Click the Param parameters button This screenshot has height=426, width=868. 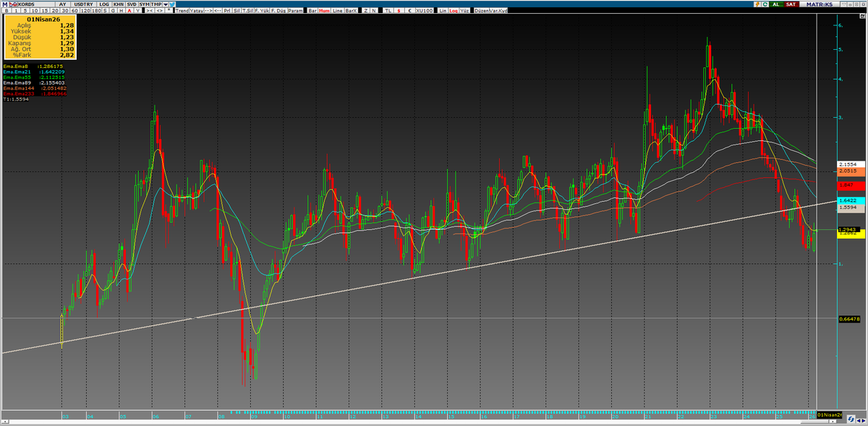click(x=295, y=11)
